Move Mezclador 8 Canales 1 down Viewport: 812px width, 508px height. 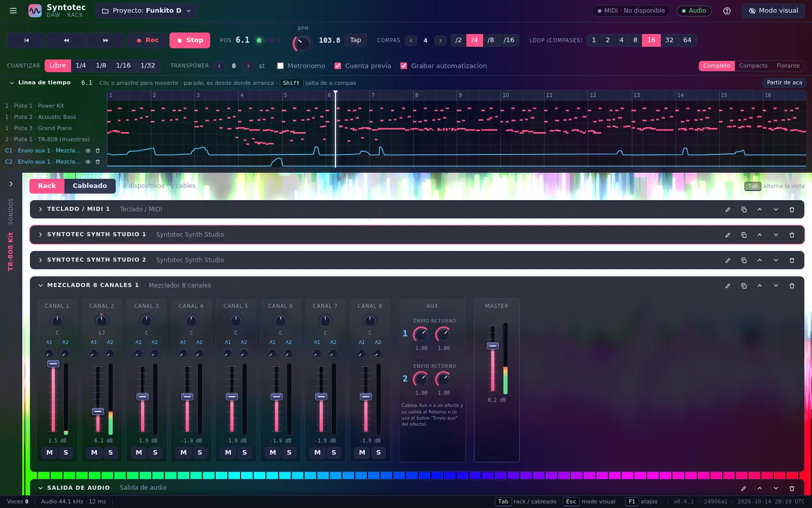coord(776,285)
